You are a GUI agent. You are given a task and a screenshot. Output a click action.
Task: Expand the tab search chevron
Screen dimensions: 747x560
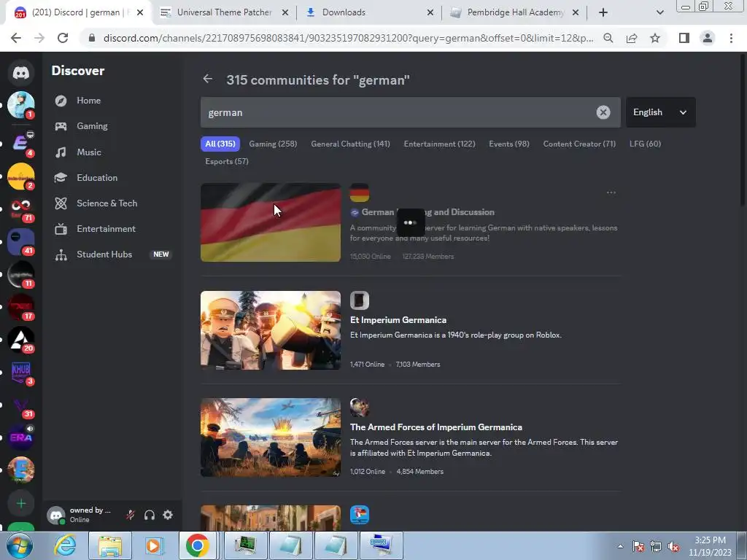tap(659, 12)
